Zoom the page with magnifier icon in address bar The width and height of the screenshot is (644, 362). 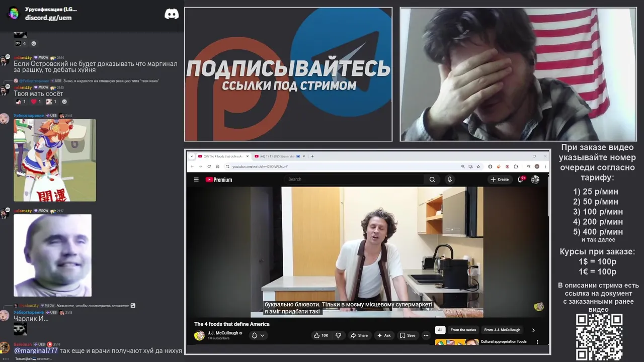(x=463, y=166)
